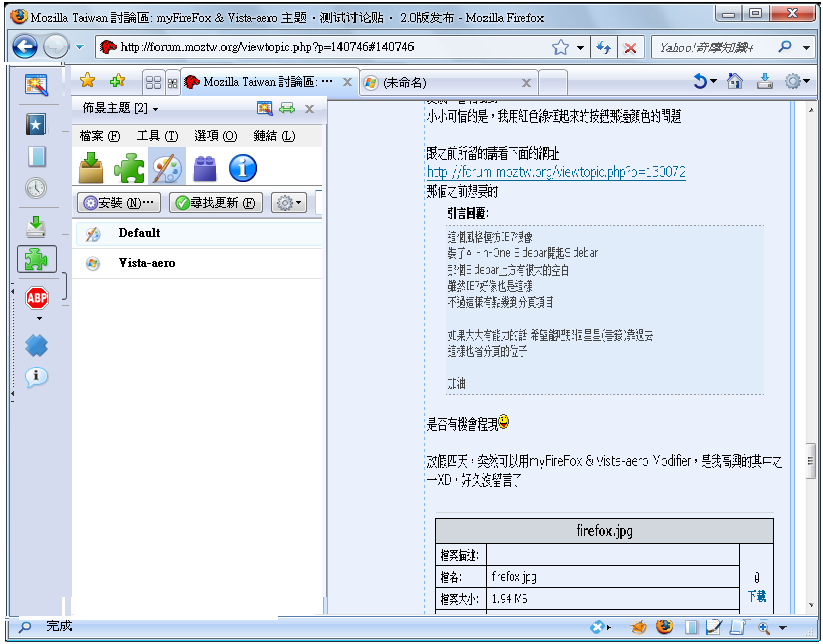The image size is (823, 644).
Task: Open the Extensions puzzle icon in add-ons panel
Action: [x=128, y=168]
